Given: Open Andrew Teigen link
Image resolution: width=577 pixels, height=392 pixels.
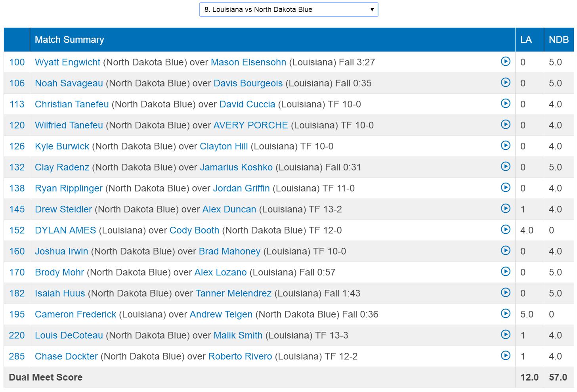Looking at the screenshot, I should pos(221,314).
